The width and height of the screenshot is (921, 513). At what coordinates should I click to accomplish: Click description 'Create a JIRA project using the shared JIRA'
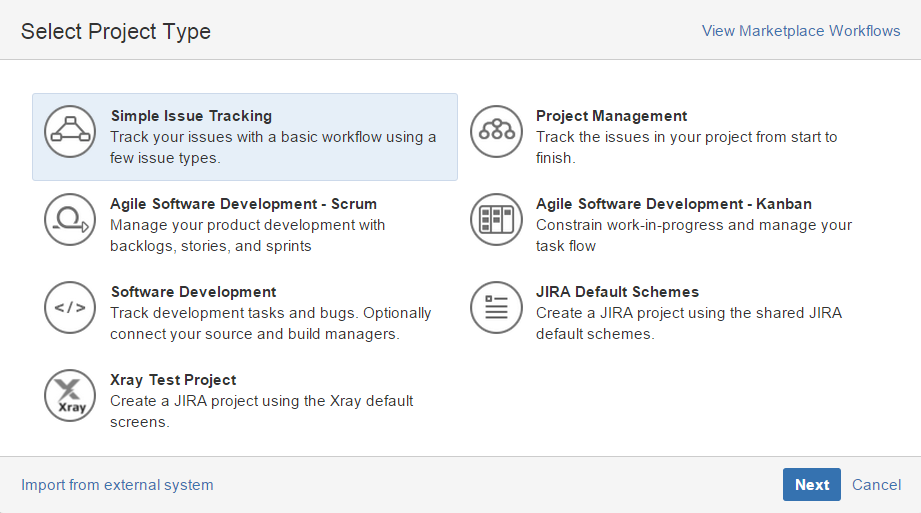point(689,324)
